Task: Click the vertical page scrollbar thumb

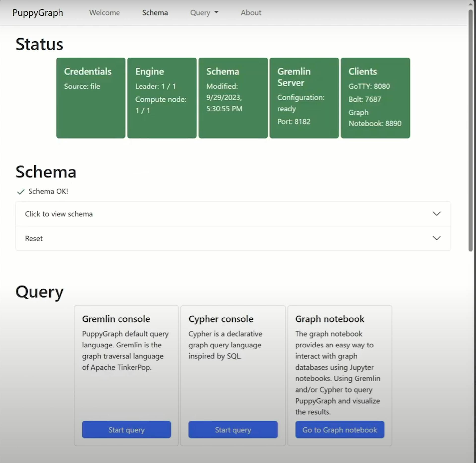Action: coord(470,130)
